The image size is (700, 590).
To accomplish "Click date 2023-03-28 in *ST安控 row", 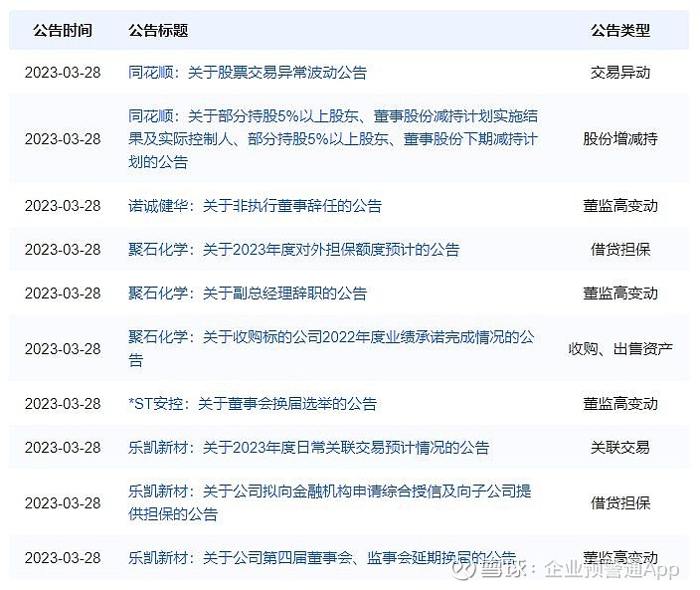I will 63,404.
